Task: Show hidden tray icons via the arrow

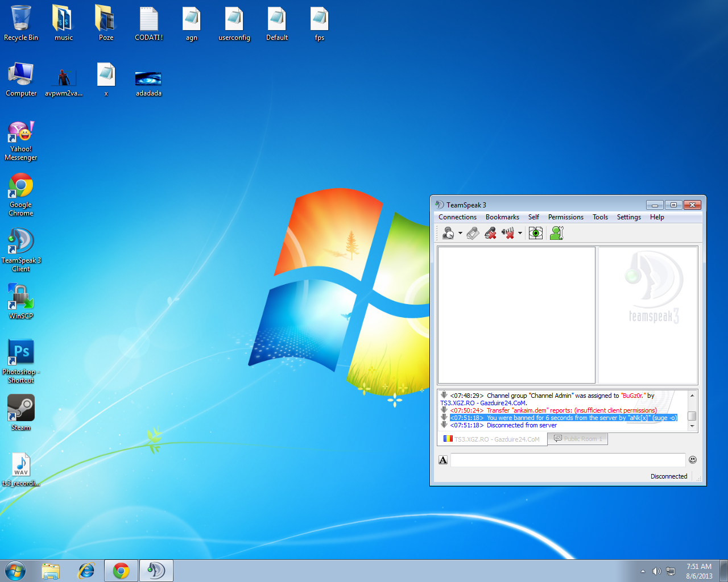Action: tap(643, 571)
